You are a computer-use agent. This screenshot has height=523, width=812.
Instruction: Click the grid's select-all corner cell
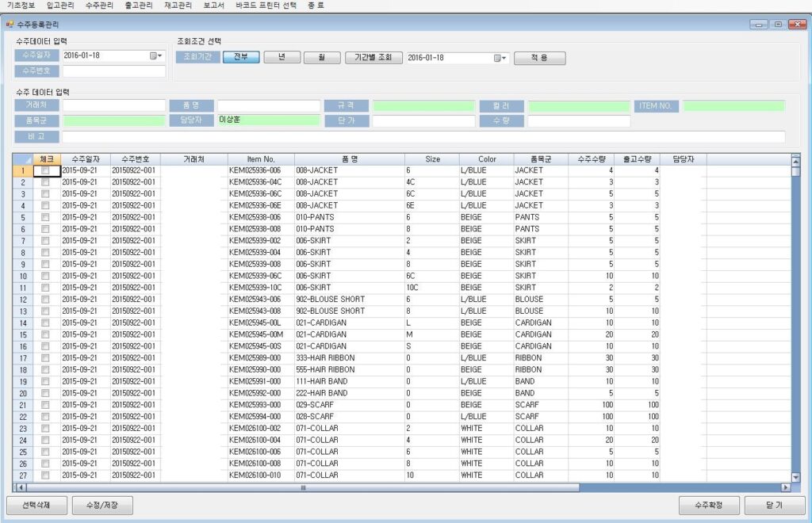coord(24,159)
